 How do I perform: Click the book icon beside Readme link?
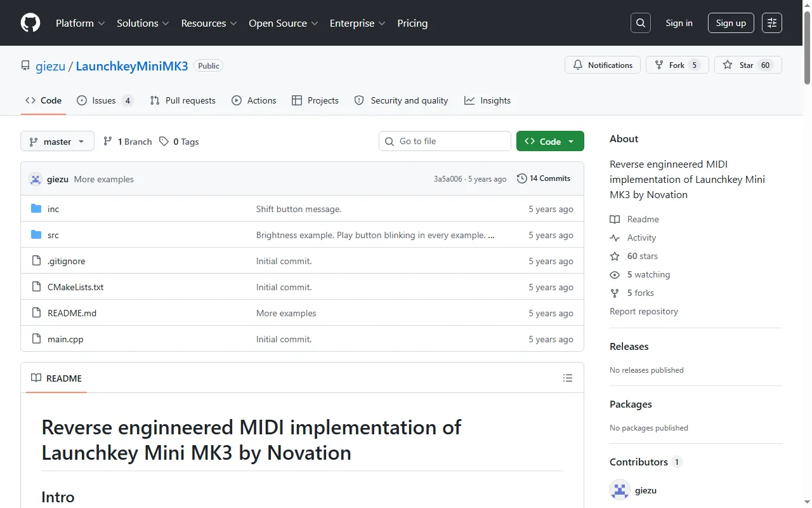pos(615,219)
